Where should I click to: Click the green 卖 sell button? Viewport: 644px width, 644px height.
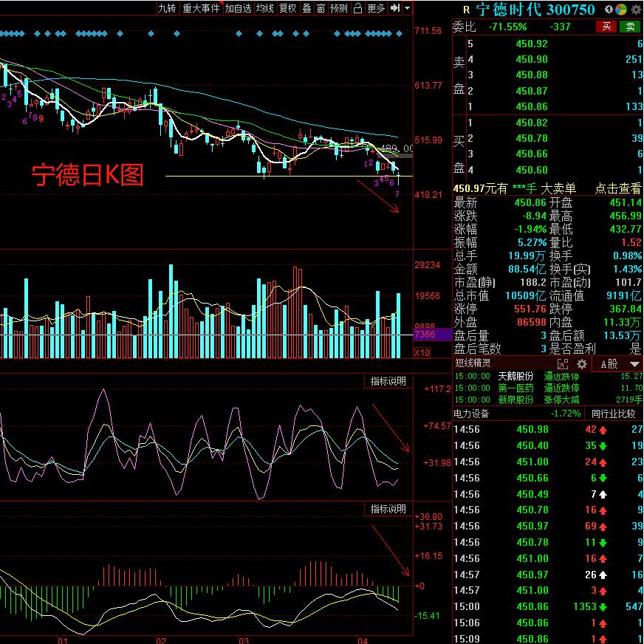pyautogui.click(x=630, y=27)
